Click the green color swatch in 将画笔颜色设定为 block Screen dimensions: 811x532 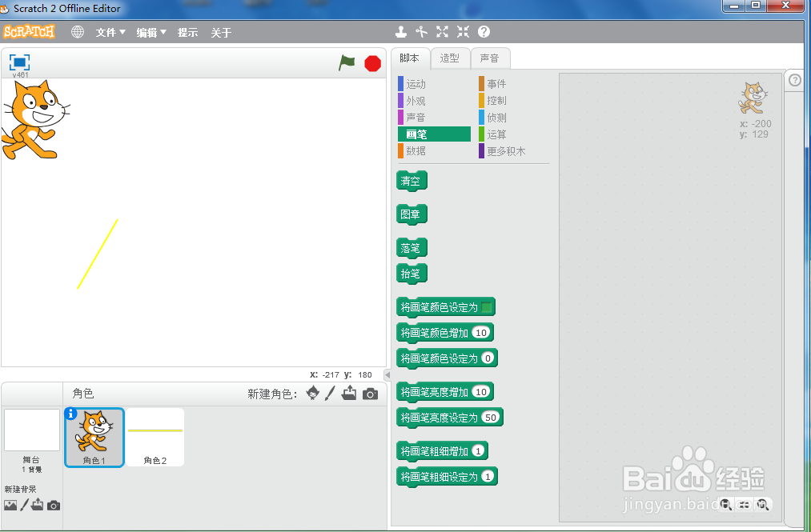click(x=488, y=306)
